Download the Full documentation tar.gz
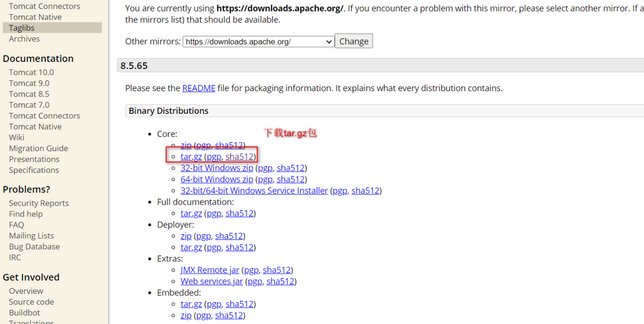644x324 pixels. point(191,213)
